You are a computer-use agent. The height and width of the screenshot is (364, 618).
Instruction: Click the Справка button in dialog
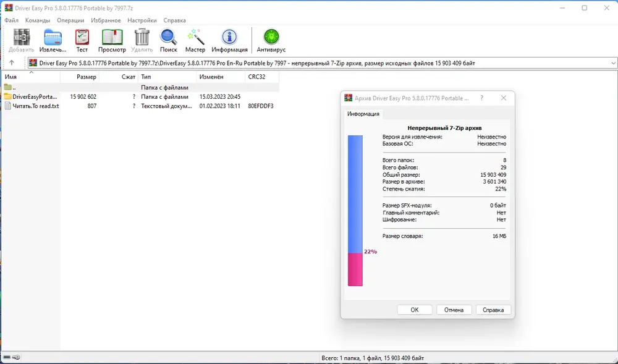tap(493, 310)
